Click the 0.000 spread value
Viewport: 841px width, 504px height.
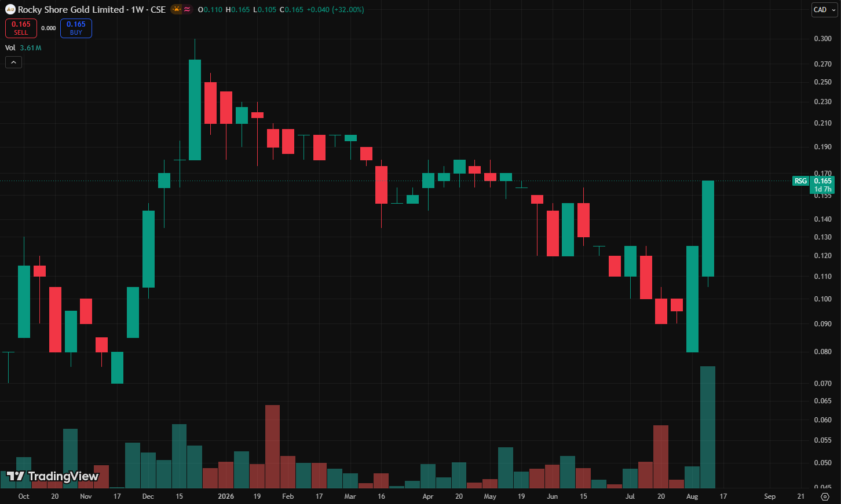point(49,28)
